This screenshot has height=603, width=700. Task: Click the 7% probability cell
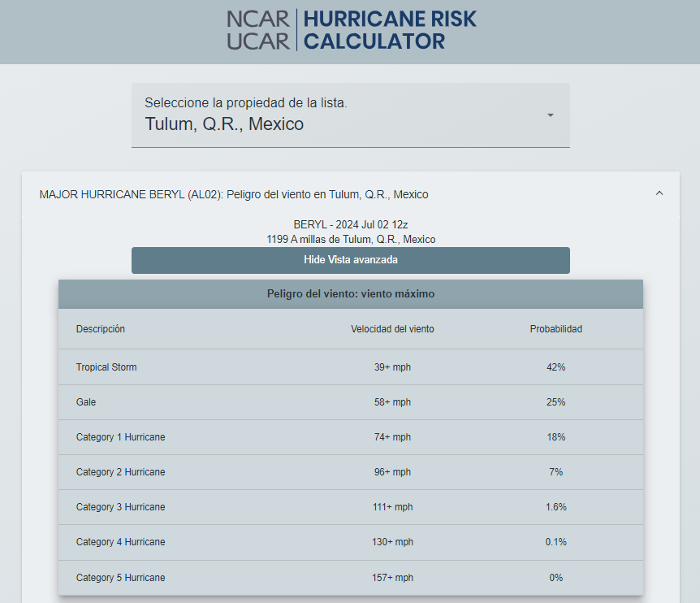coord(555,472)
